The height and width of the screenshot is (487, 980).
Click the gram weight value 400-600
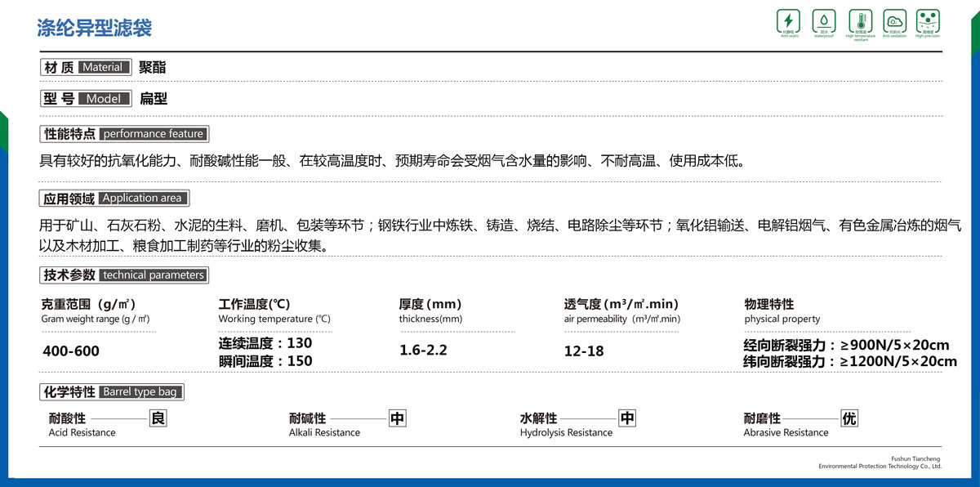click(x=70, y=351)
